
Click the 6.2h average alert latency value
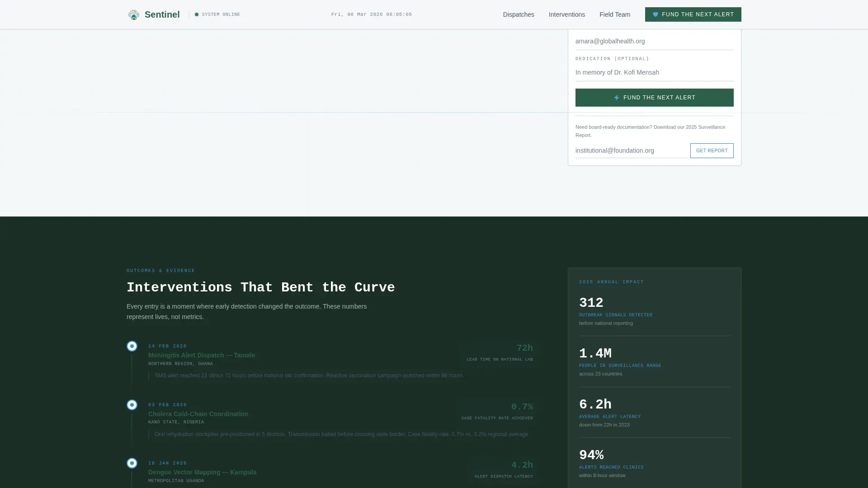click(x=595, y=404)
